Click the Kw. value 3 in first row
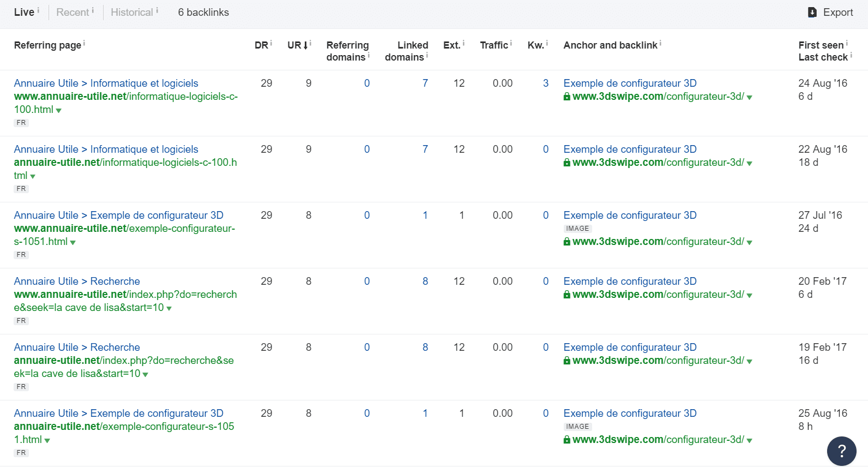The image size is (868, 467). pyautogui.click(x=545, y=83)
